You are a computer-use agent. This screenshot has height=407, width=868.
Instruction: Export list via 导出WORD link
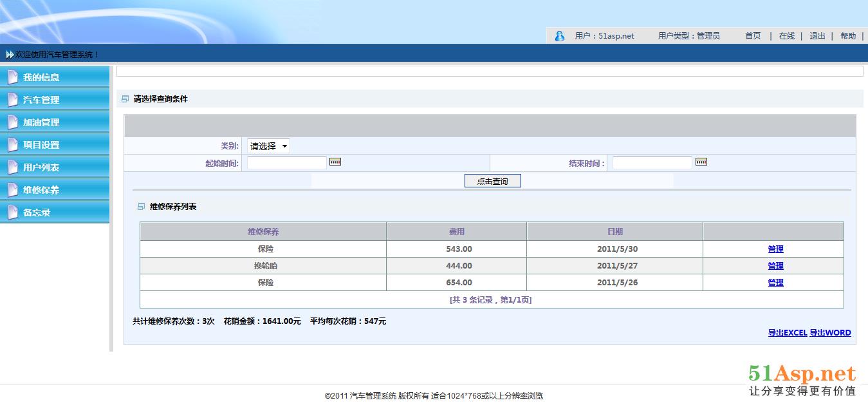(x=830, y=333)
